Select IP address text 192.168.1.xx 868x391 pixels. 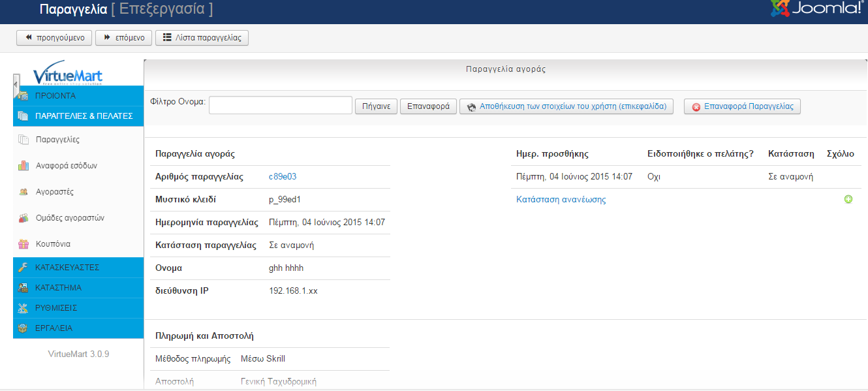(x=293, y=291)
